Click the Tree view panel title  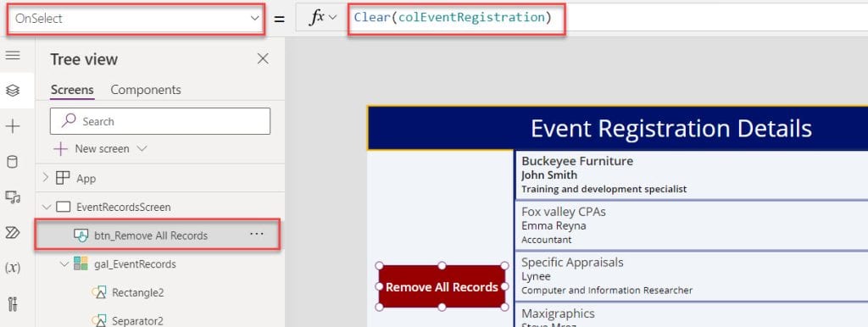pyautogui.click(x=84, y=60)
